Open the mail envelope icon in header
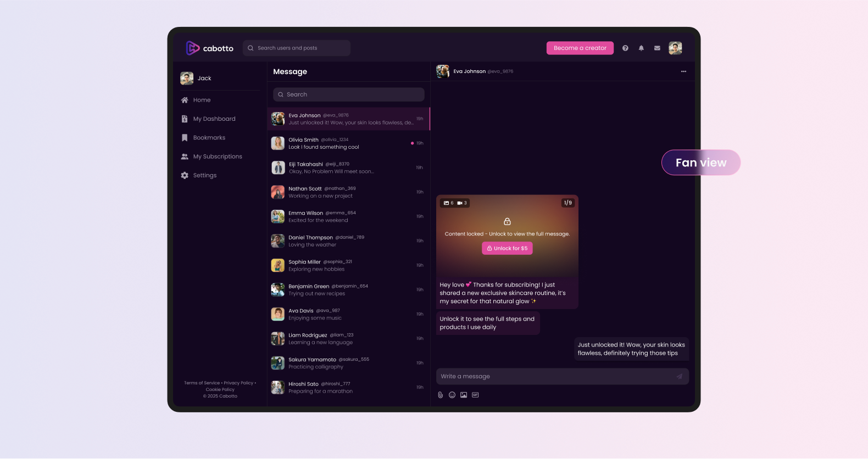868x459 pixels. (657, 48)
